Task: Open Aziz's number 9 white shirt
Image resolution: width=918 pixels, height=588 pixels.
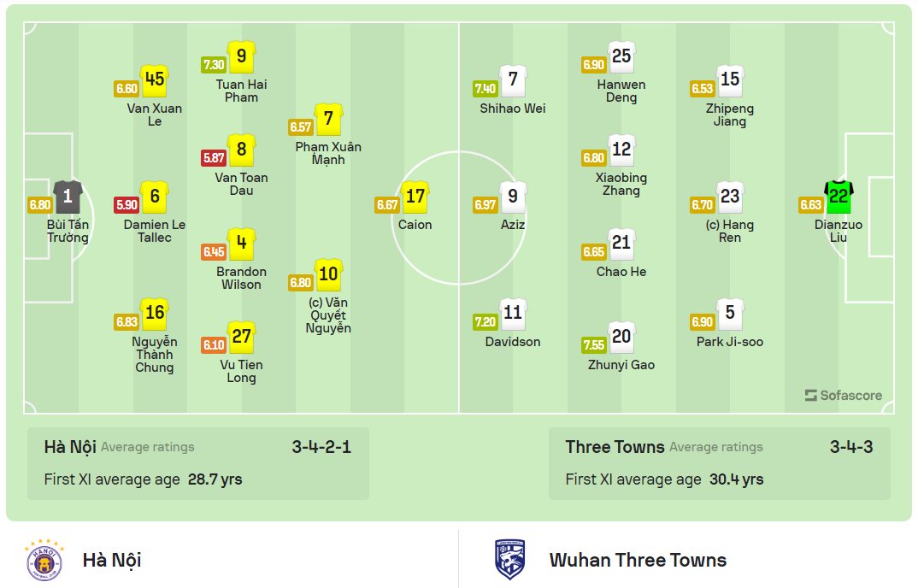Action: pyautogui.click(x=513, y=197)
